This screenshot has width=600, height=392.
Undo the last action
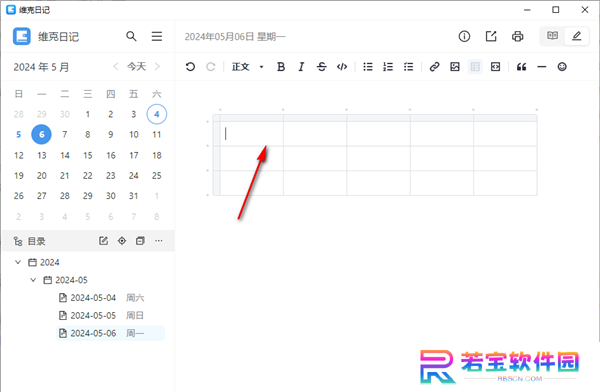[190, 67]
